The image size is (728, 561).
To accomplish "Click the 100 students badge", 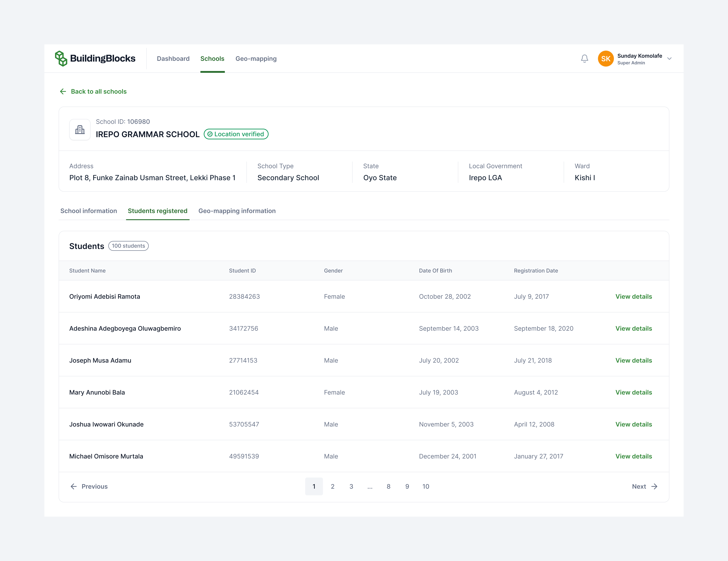I will (128, 246).
